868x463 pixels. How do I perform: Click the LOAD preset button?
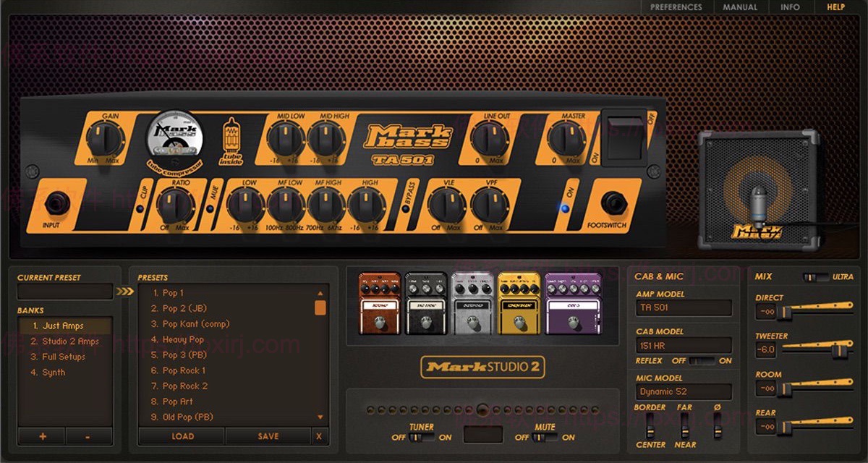click(x=182, y=436)
